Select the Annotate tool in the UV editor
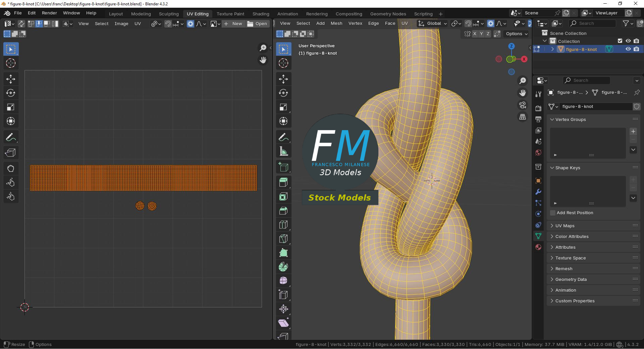Image resolution: width=644 pixels, height=349 pixels. pos(11,137)
